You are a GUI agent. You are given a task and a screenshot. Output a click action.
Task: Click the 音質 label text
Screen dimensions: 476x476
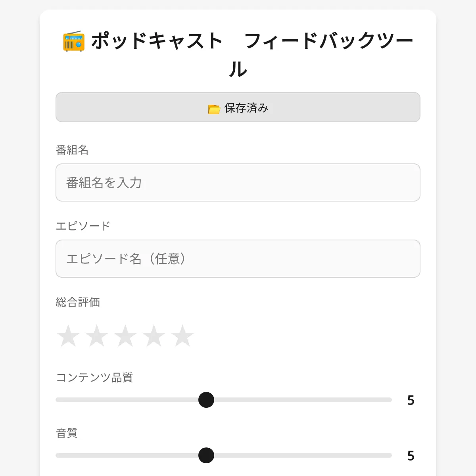[67, 433]
